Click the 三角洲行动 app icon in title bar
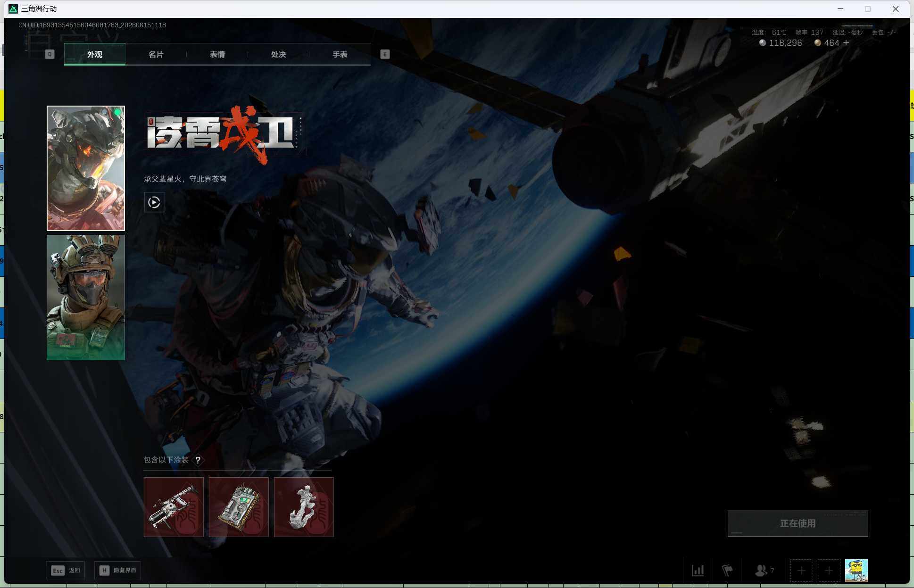 click(13, 9)
